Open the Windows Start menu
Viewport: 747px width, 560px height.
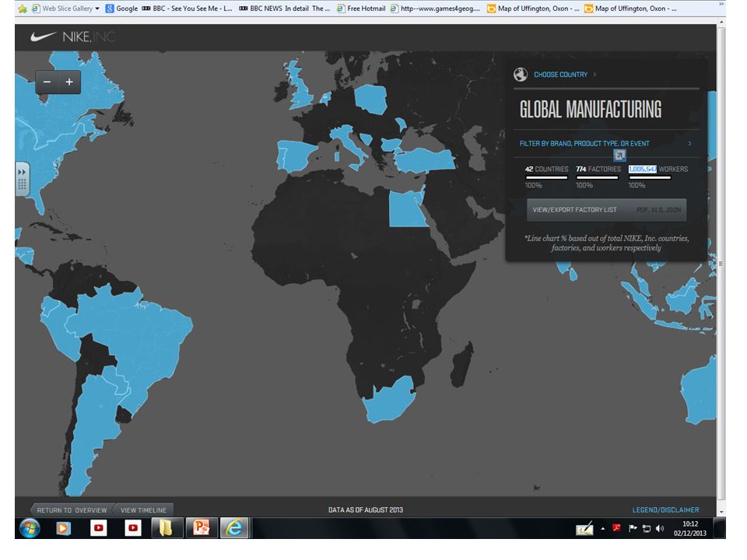(30, 528)
